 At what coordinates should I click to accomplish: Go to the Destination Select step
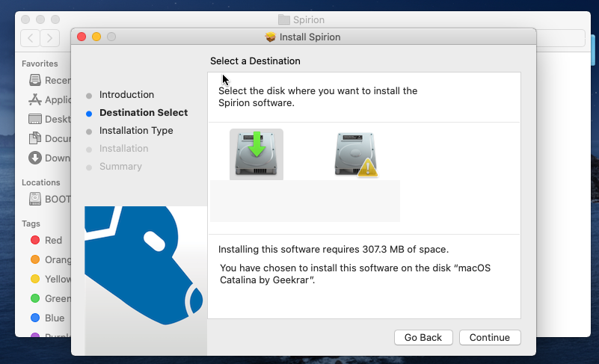tap(144, 113)
